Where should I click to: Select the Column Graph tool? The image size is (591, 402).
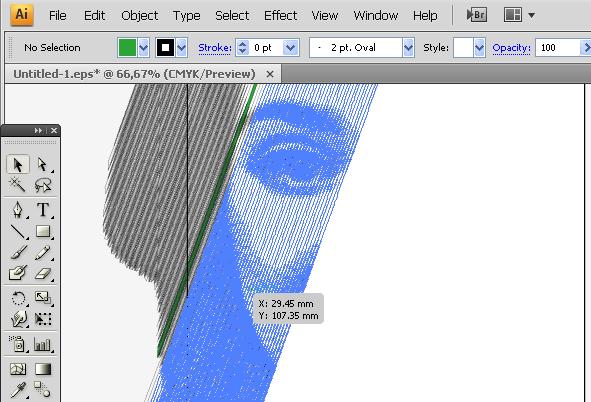(43, 344)
